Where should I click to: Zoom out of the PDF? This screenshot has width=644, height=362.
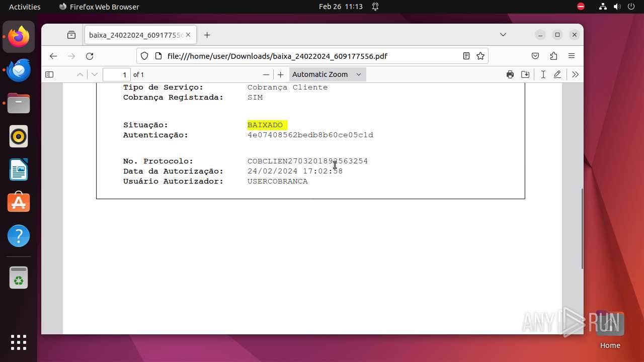pos(266,74)
